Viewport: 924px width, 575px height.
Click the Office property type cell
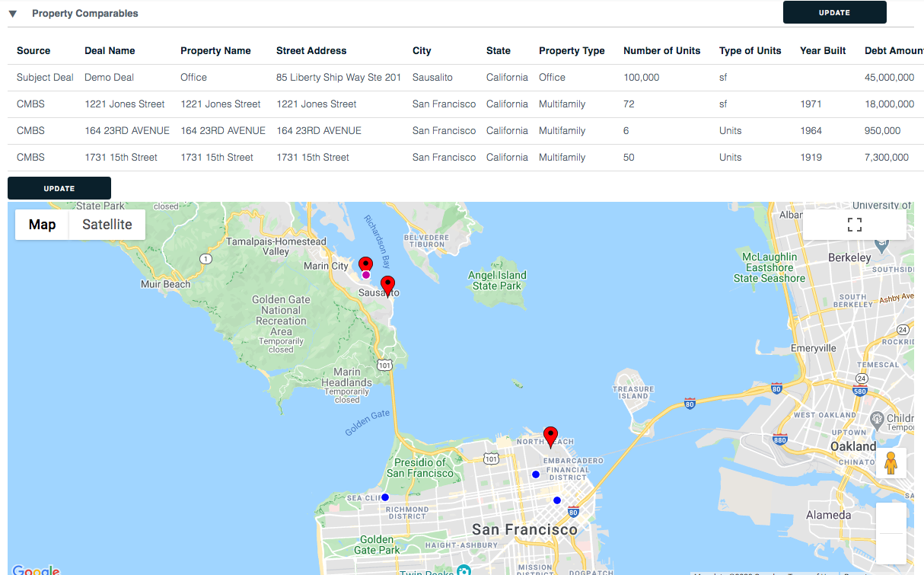point(552,78)
